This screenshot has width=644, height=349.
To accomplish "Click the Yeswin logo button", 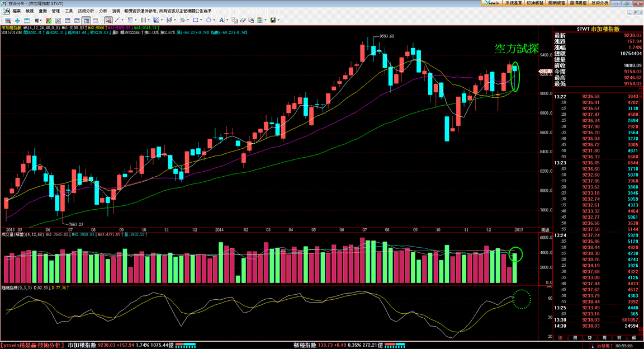I will (491, 3).
